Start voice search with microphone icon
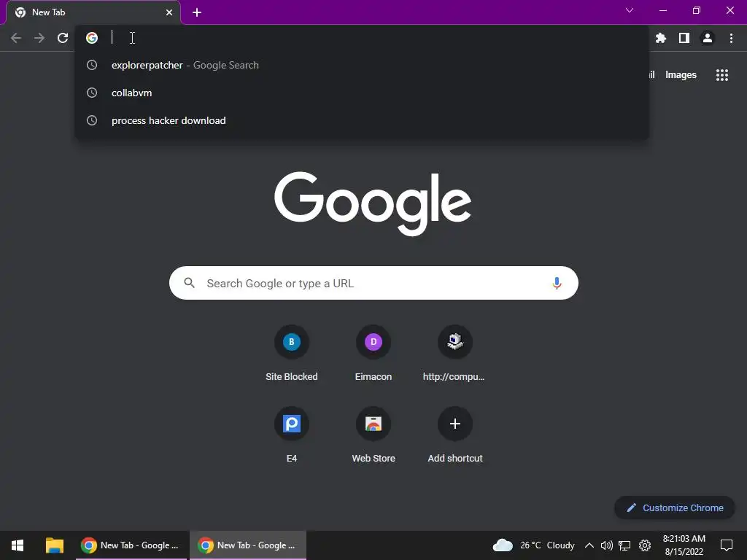This screenshot has height=560, width=747. click(x=557, y=284)
